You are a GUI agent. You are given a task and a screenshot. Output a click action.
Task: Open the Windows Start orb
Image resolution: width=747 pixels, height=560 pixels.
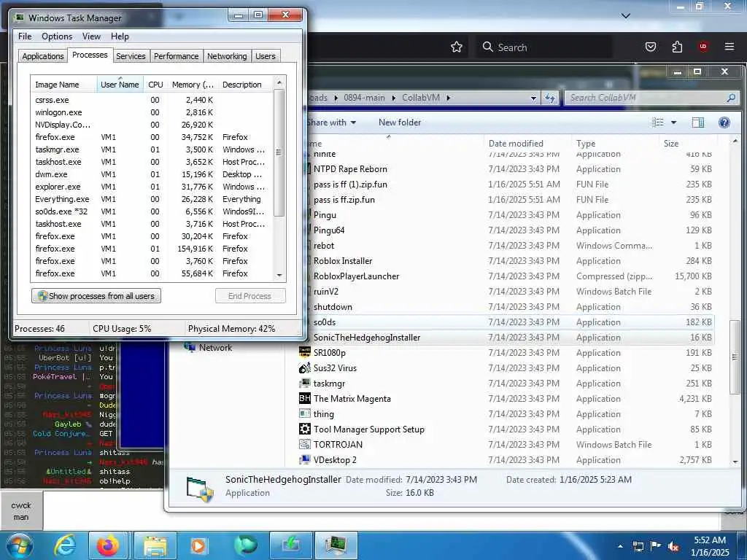click(x=18, y=545)
